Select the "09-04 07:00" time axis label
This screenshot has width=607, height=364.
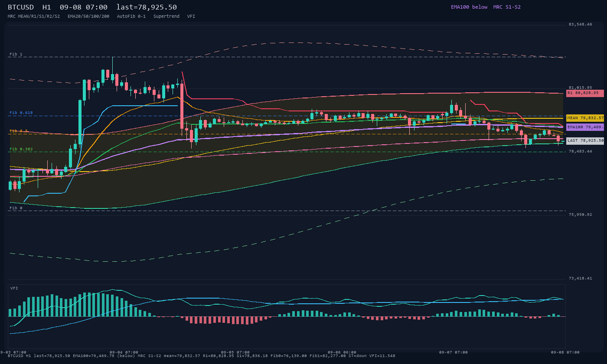(x=124, y=352)
